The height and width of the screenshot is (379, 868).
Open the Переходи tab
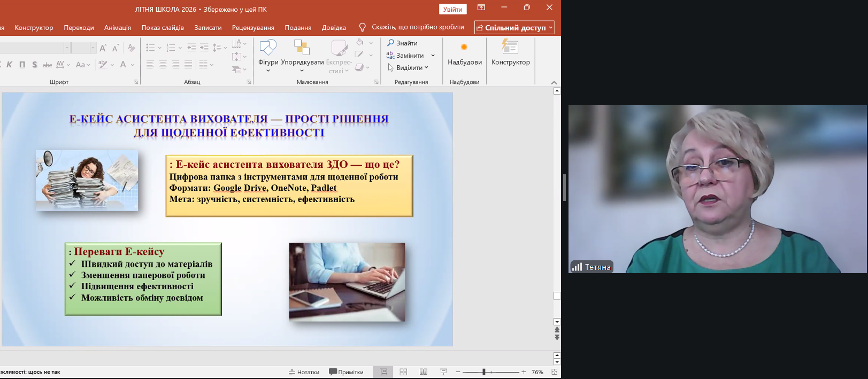79,28
